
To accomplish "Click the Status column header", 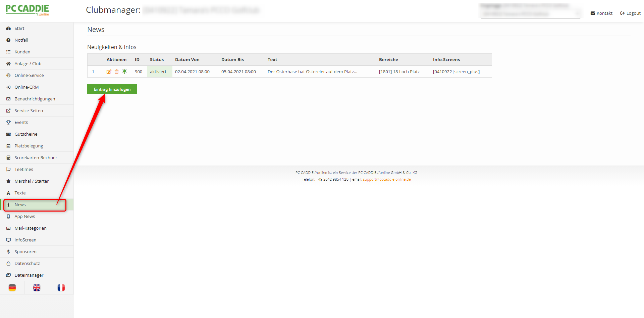I will 157,60.
